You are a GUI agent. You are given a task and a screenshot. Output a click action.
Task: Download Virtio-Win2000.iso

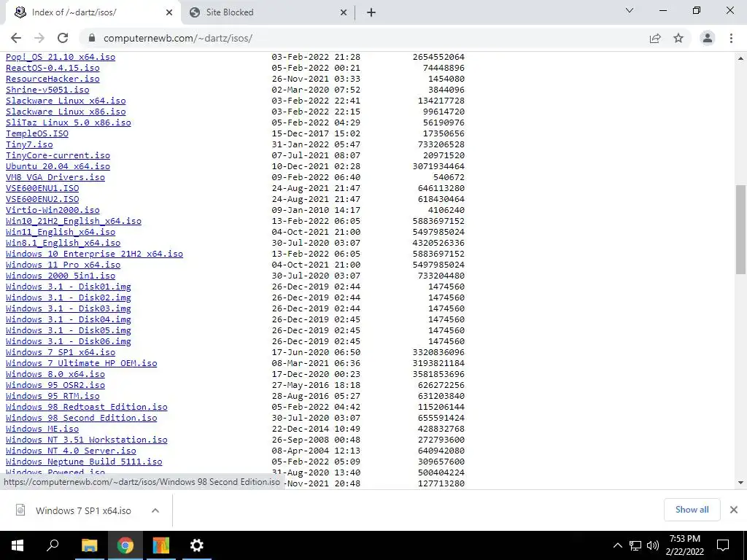[x=53, y=210]
